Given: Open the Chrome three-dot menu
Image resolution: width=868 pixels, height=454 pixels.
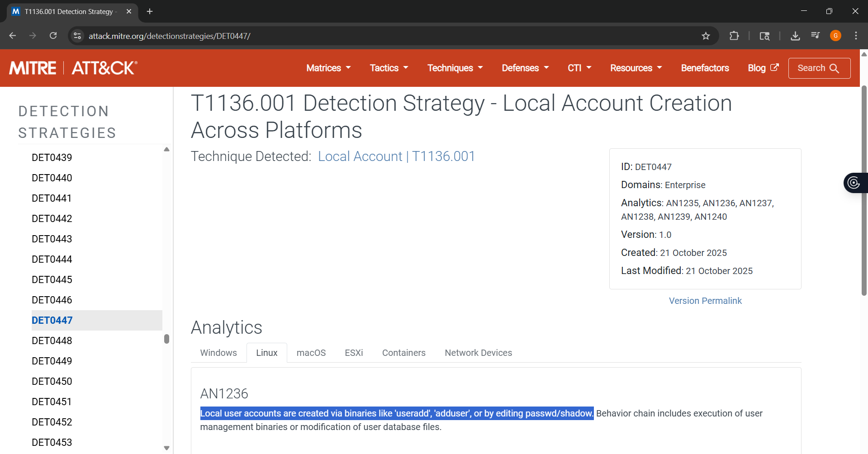Looking at the screenshot, I should click(856, 36).
